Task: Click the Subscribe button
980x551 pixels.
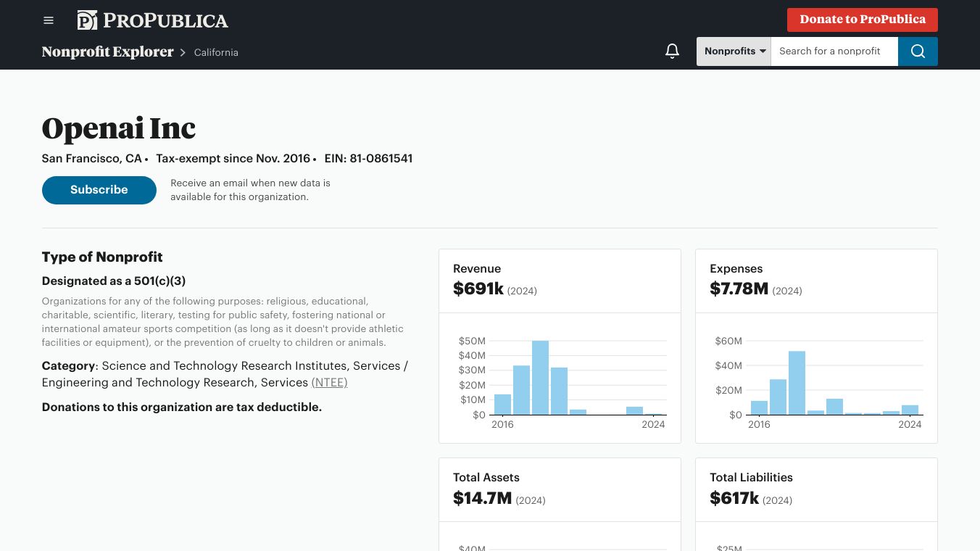Action: (x=99, y=190)
